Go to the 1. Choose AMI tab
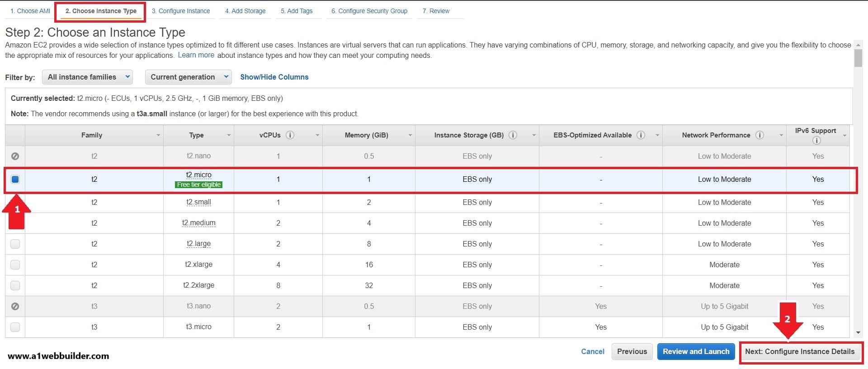This screenshot has width=868, height=369. pos(30,11)
